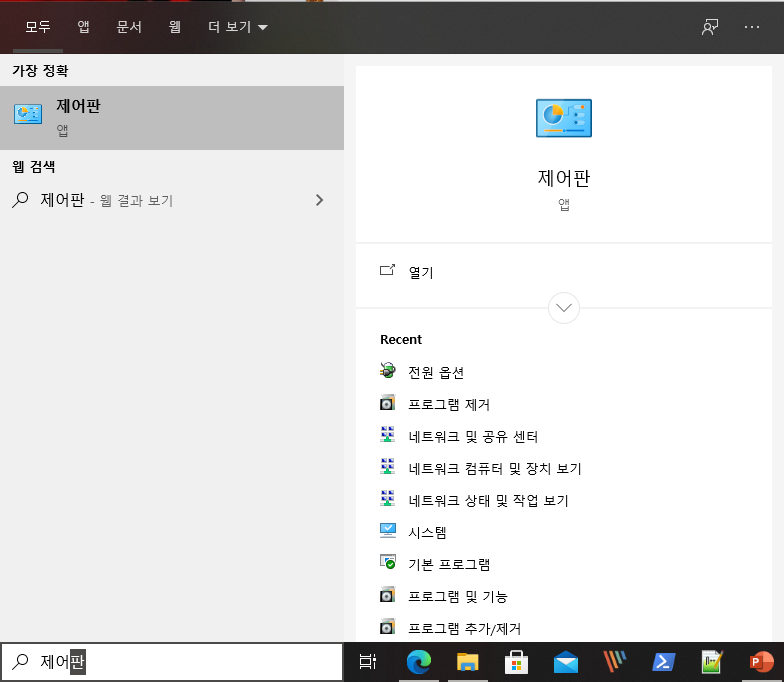Switch to the 모두 tab
This screenshot has height=682, width=784.
(38, 26)
